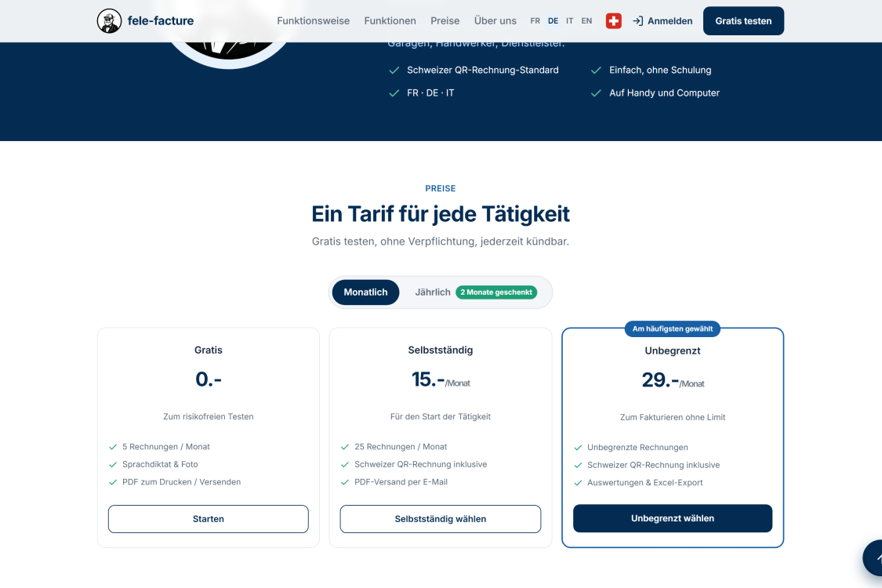This screenshot has width=882, height=588.
Task: Click checkmark beside FR · DE · IT
Action: click(394, 93)
